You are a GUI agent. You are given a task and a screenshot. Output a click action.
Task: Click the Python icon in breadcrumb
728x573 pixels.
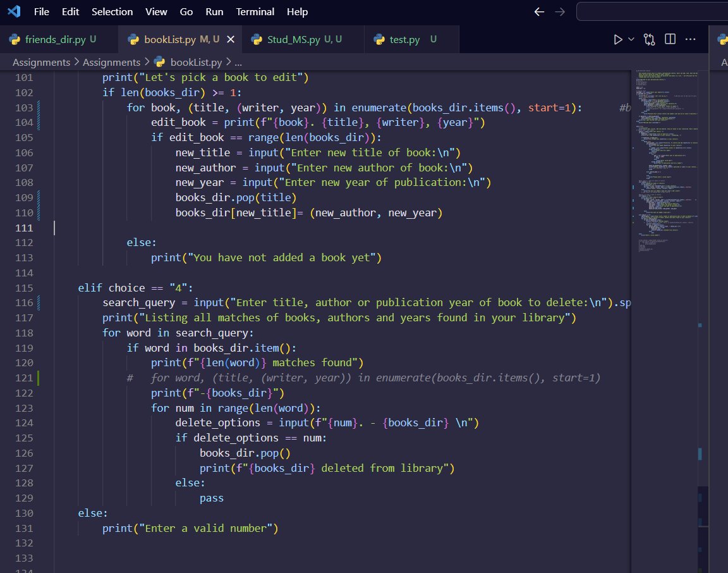pyautogui.click(x=159, y=62)
